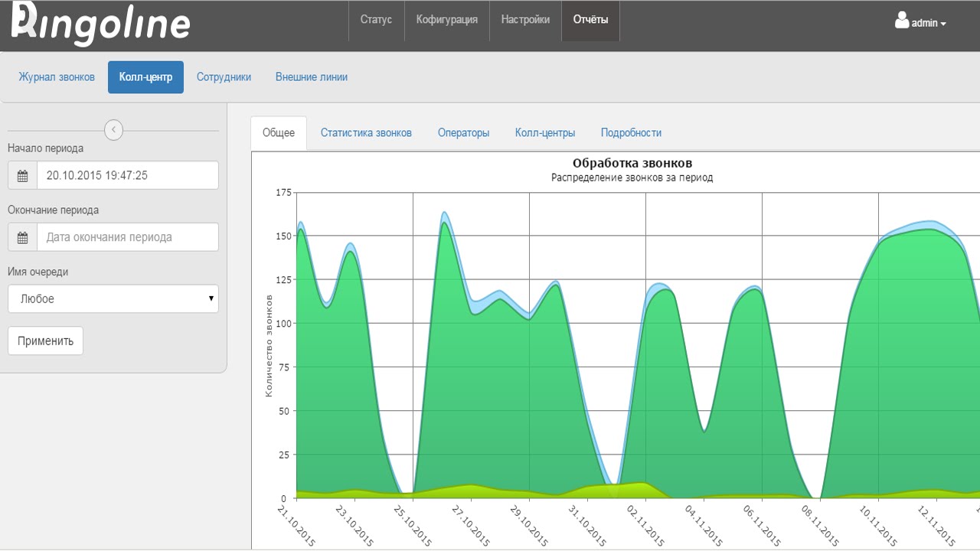Click the chart title 'Обработка звонков'
This screenshot has height=551, width=980.
[x=632, y=163]
